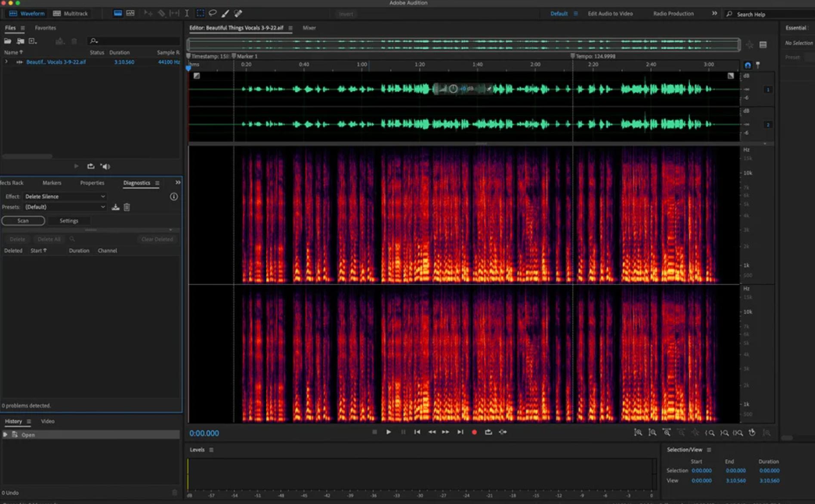Click the Zoom In Horizontally icon
Viewport: 815px width, 504px height.
[638, 433]
